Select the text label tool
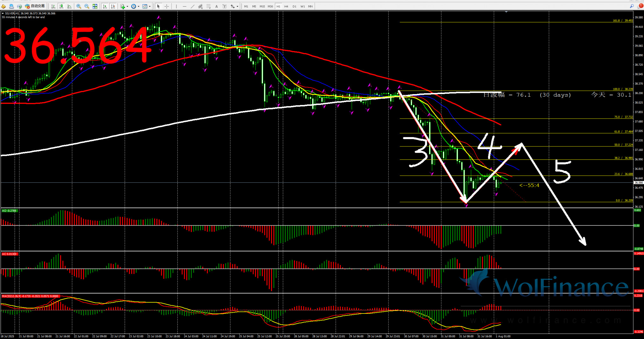Viewport: 644px width, 339px height. 225,6
